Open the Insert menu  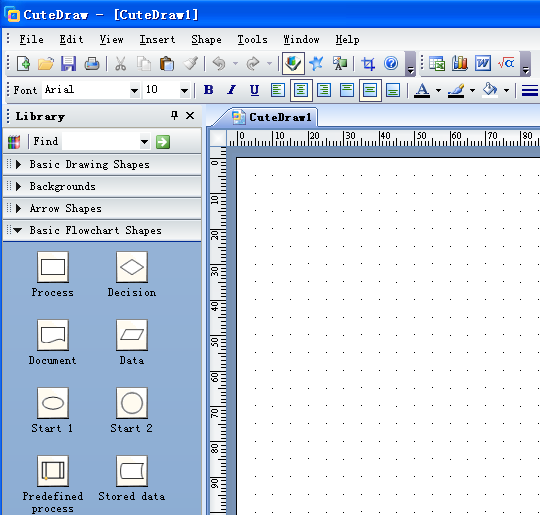pyautogui.click(x=157, y=40)
